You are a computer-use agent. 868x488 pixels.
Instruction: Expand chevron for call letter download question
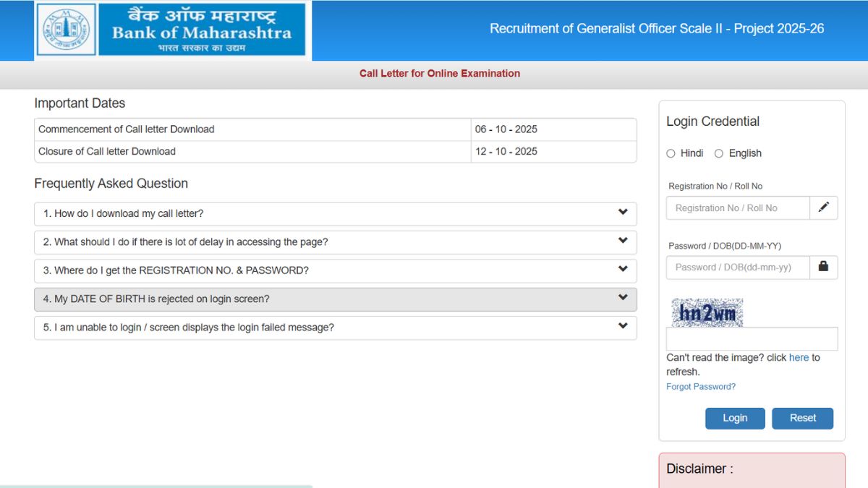(x=623, y=213)
